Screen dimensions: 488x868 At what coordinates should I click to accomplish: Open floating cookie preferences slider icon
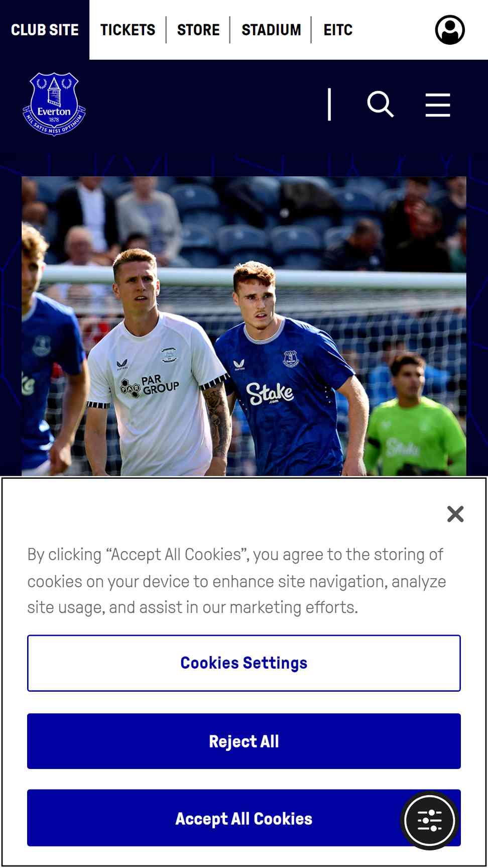coord(430,820)
